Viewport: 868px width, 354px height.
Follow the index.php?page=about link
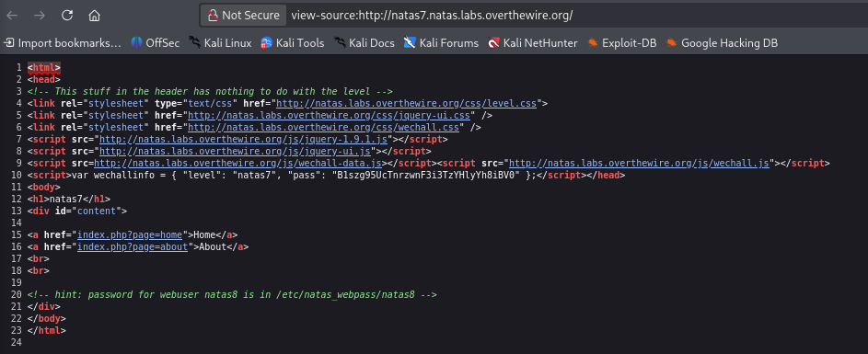(x=133, y=247)
